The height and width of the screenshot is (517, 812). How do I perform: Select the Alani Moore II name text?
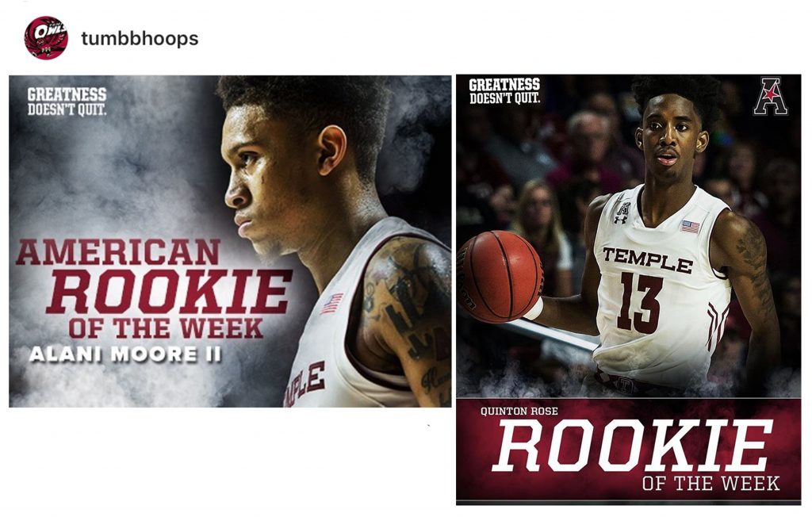point(125,354)
